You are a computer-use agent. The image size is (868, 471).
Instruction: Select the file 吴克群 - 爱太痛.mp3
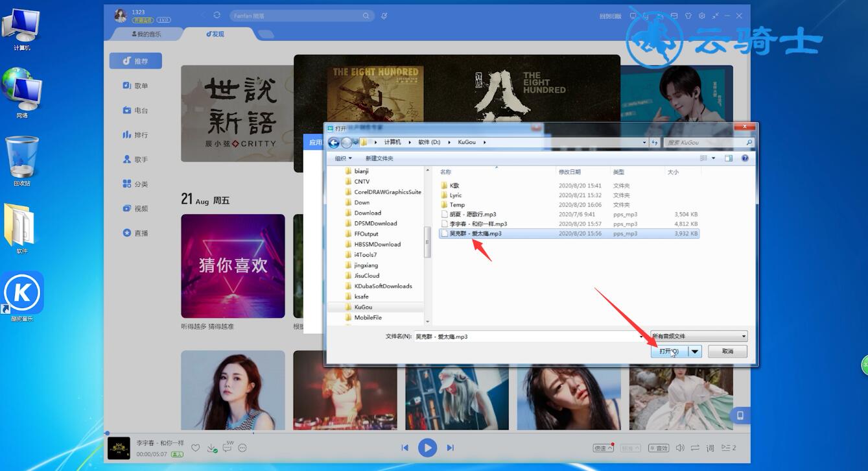click(x=569, y=234)
